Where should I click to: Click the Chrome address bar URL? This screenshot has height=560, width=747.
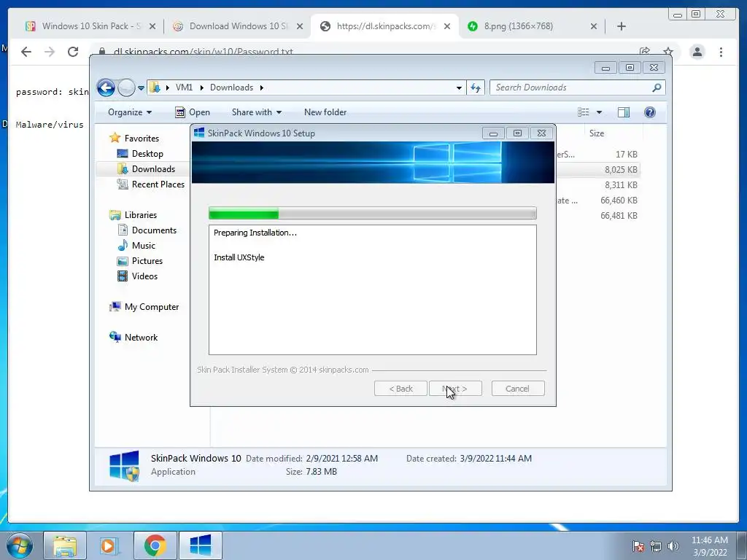tap(204, 52)
